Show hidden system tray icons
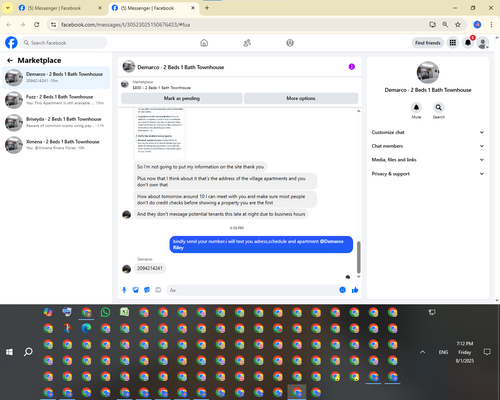Image resolution: width=500 pixels, height=400 pixels. pos(422,352)
